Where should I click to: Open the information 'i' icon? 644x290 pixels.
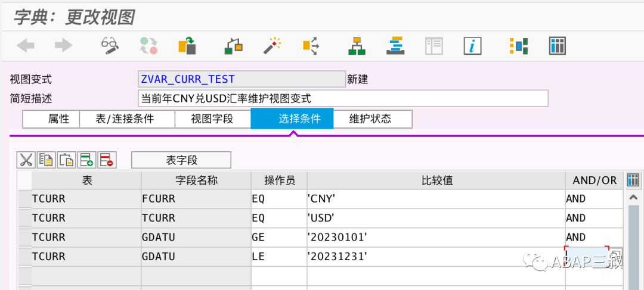[472, 45]
